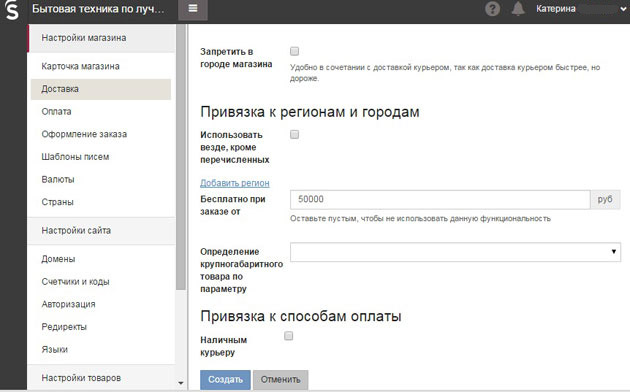Open Авторизация item
The width and height of the screenshot is (630, 392).
coord(68,304)
